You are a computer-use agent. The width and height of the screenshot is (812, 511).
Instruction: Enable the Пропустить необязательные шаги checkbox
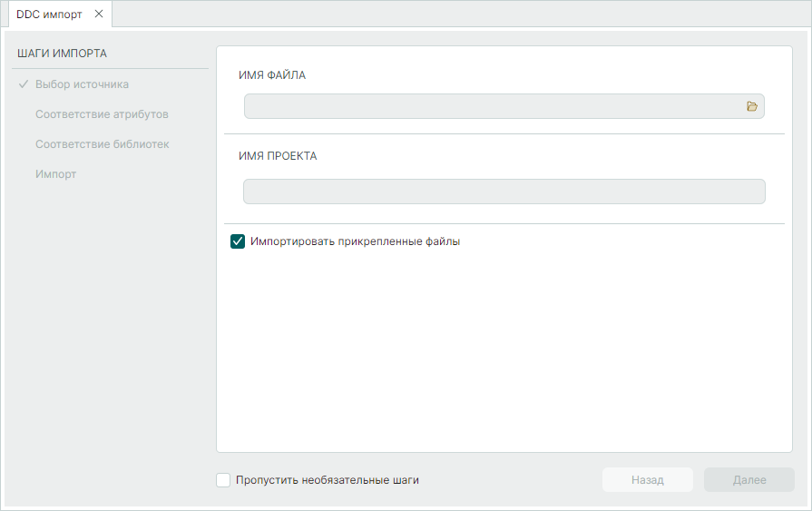click(224, 480)
